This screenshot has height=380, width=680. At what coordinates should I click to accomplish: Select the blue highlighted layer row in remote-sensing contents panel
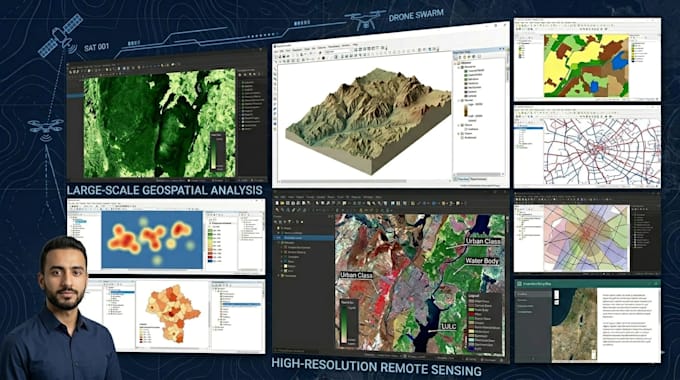303,238
